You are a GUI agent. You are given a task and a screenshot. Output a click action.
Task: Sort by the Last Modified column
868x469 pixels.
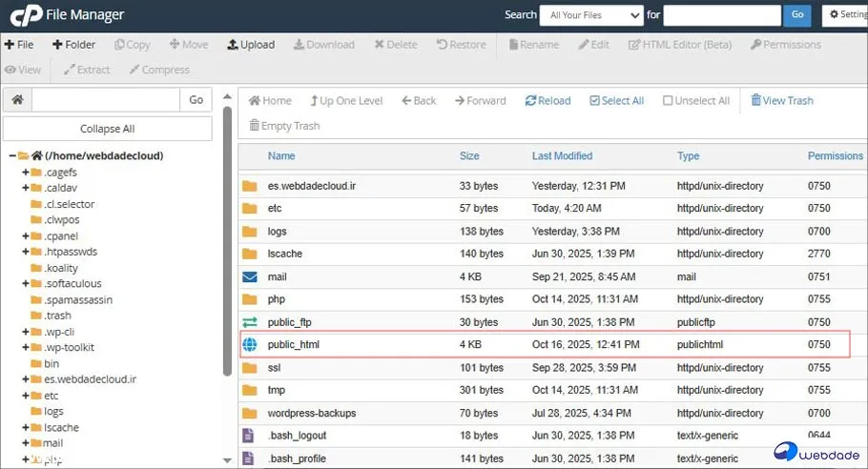pyautogui.click(x=562, y=156)
